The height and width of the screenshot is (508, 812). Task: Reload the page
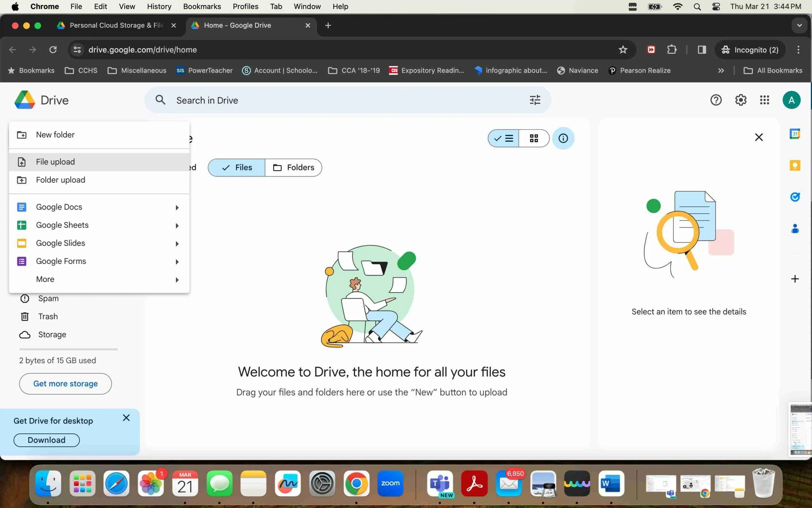tap(53, 50)
